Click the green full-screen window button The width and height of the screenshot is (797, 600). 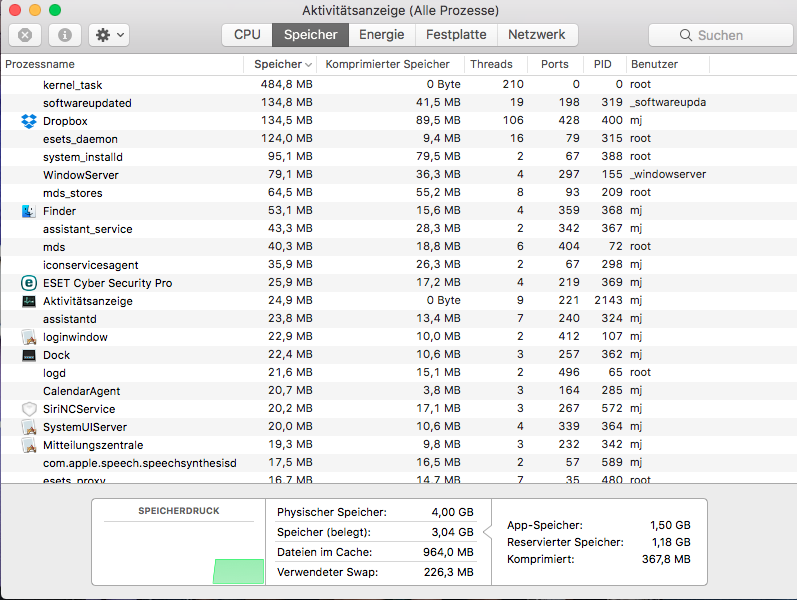click(55, 10)
